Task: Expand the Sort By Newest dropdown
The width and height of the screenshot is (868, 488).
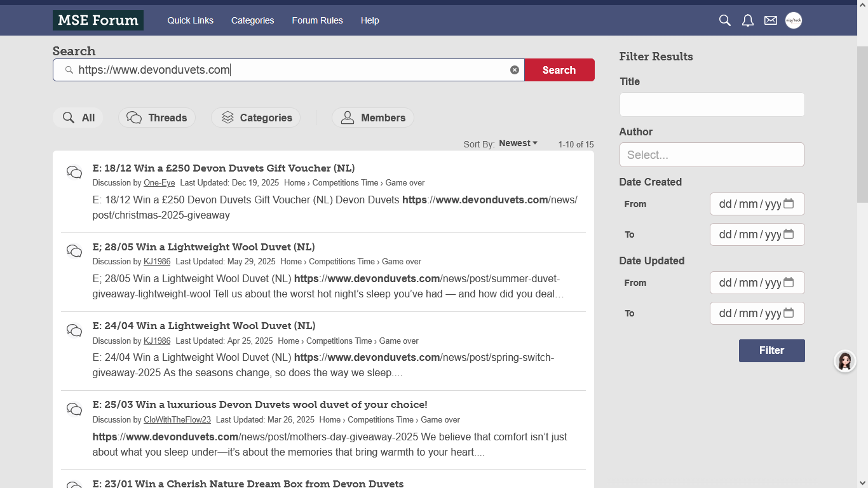Action: [x=518, y=144]
